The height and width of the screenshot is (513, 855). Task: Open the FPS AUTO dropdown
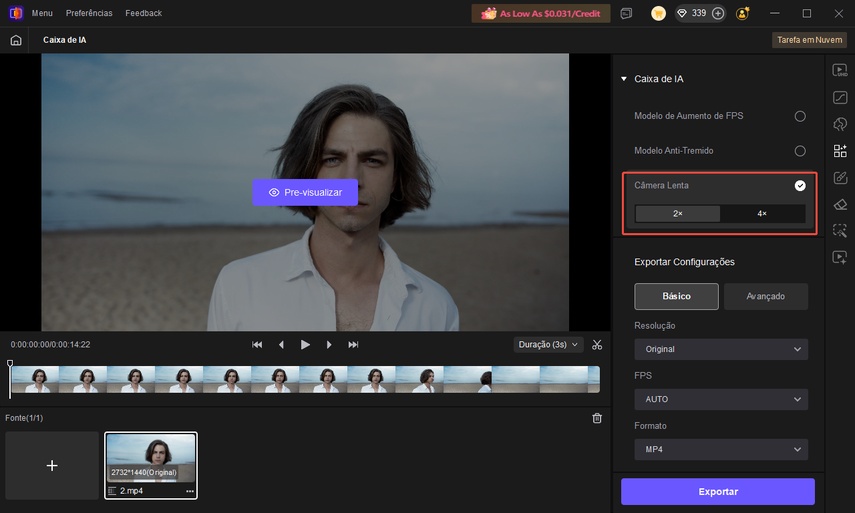point(721,400)
